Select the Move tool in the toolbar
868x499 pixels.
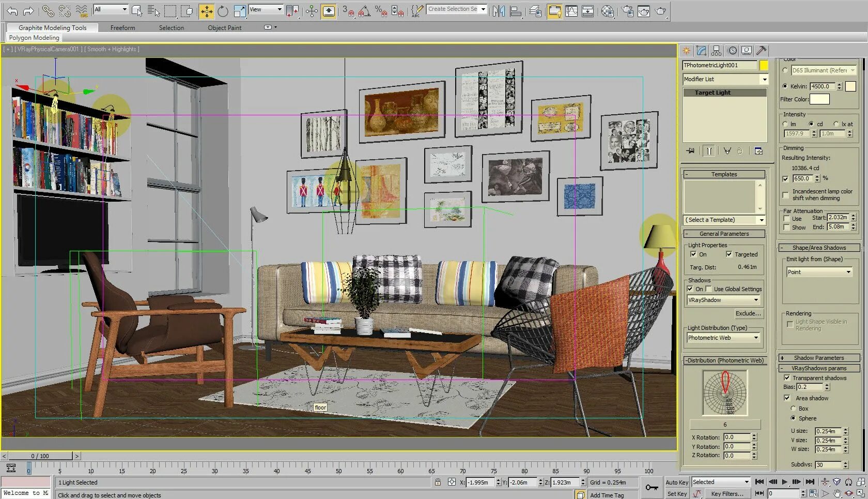(x=206, y=11)
